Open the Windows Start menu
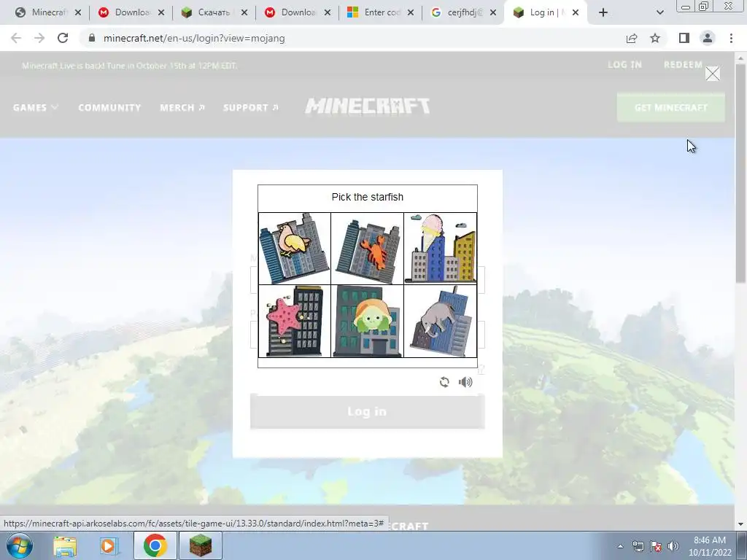Viewport: 747px width, 560px height. [19, 545]
